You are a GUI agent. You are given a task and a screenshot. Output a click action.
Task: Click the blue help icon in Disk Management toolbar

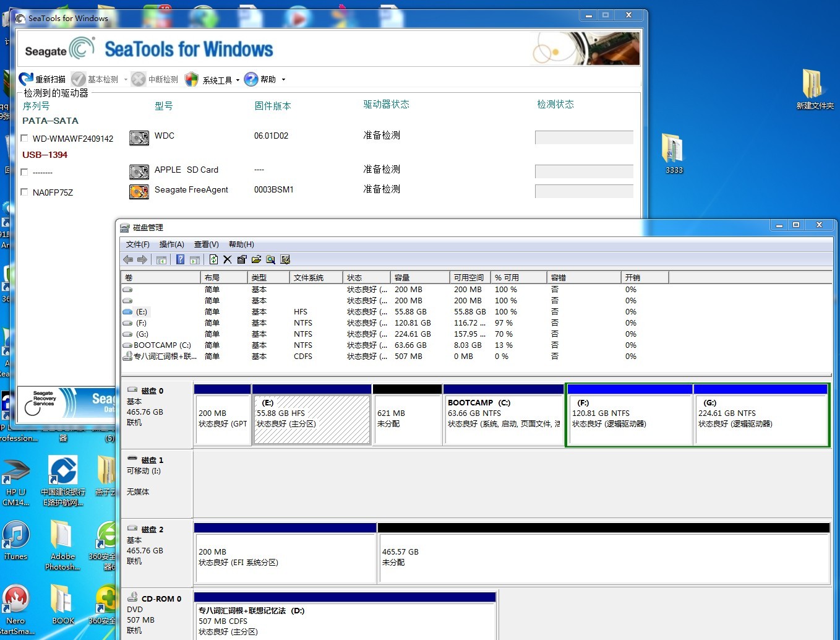tap(180, 260)
